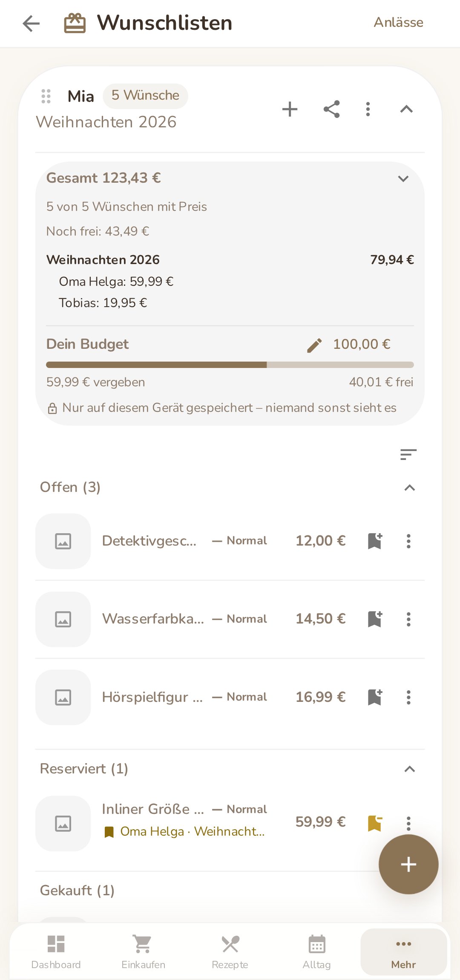
Task: Tap the price 16,99 €
Action: pyautogui.click(x=321, y=697)
